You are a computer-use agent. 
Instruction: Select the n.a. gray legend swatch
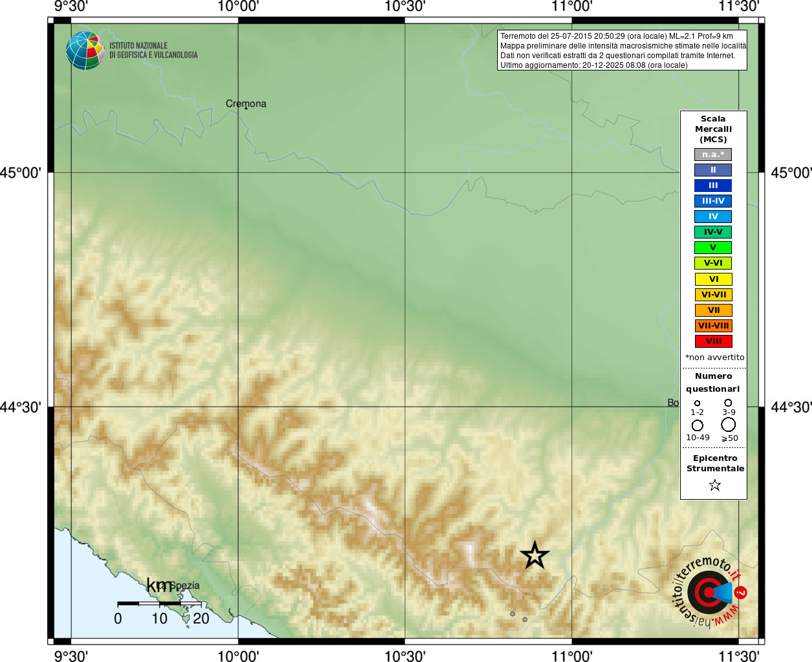(713, 155)
